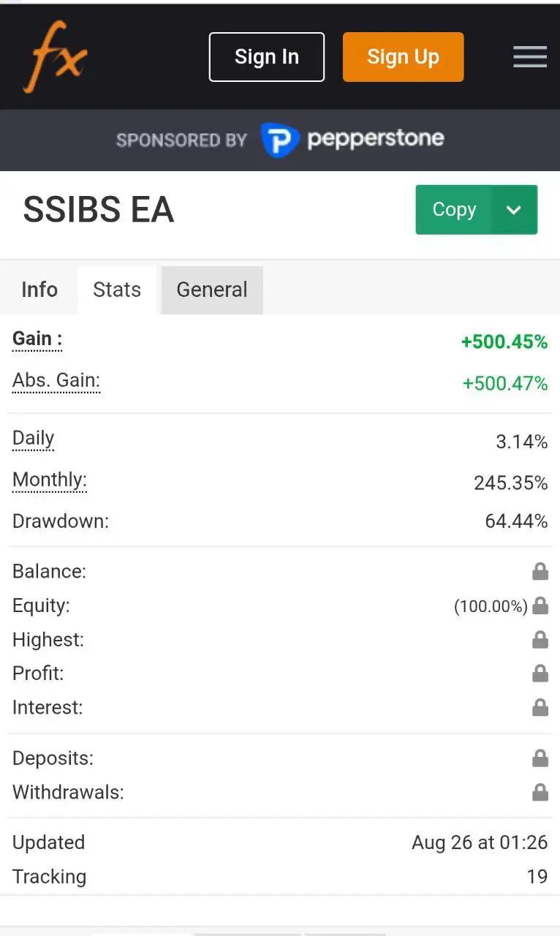
Task: Click the Profit lock icon
Action: [x=540, y=673]
